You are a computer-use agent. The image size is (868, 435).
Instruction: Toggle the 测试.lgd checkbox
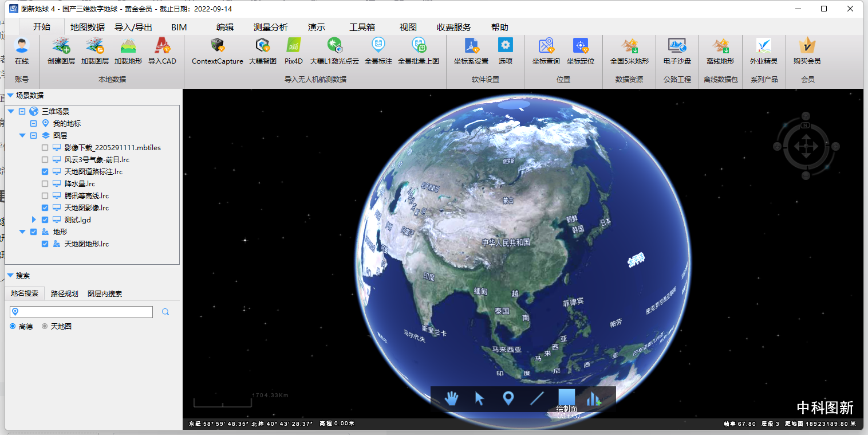(x=45, y=220)
